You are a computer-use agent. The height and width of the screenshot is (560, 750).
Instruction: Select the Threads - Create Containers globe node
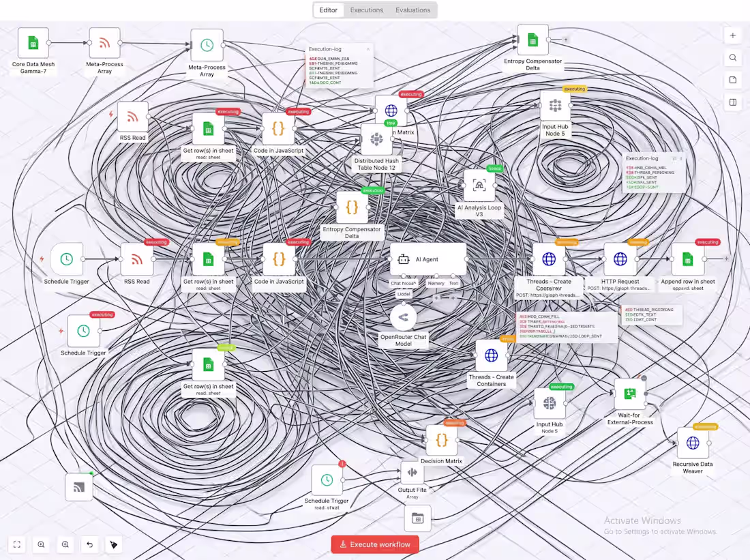pos(491,355)
